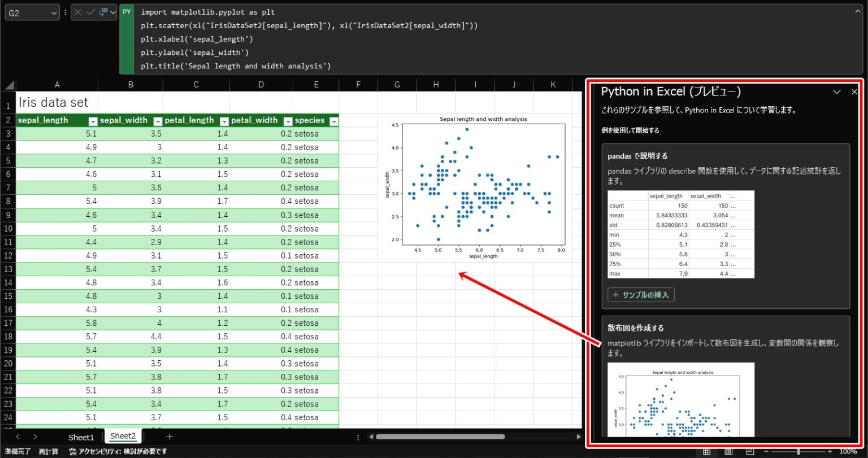Select the Sheet2 tab
Image resolution: width=868 pixels, height=458 pixels.
click(x=123, y=435)
